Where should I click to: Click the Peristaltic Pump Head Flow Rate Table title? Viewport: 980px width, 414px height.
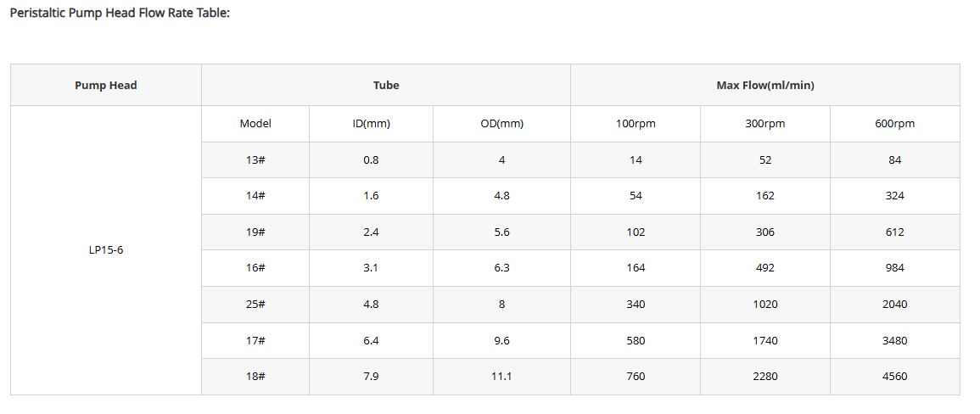(x=120, y=13)
